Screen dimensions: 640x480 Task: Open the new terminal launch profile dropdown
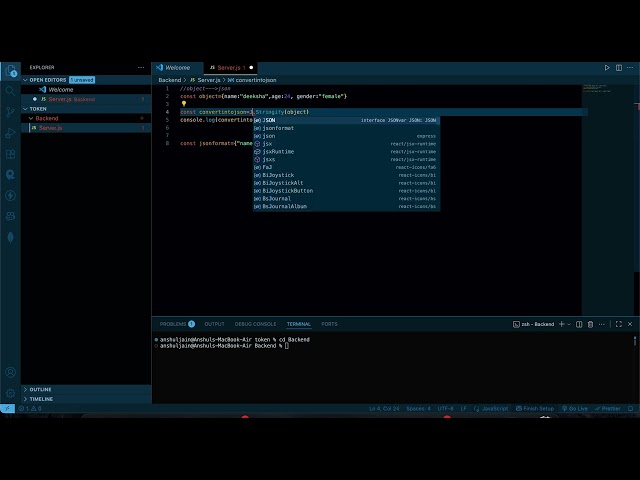click(x=569, y=324)
